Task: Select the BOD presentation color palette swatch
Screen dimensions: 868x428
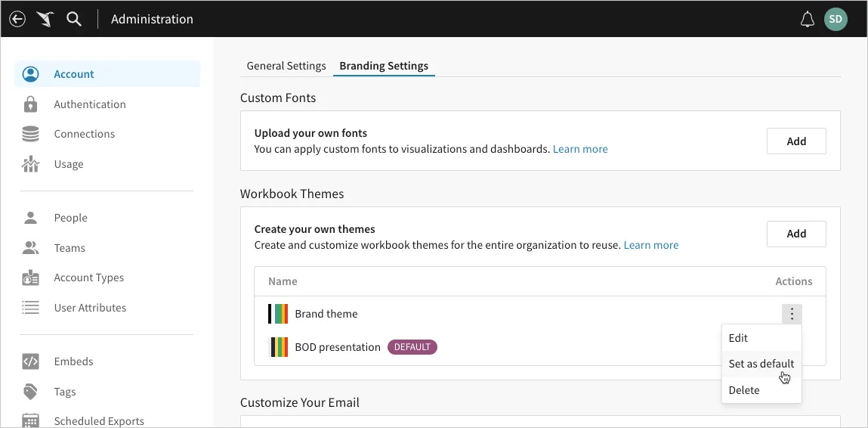Action: tap(278, 347)
